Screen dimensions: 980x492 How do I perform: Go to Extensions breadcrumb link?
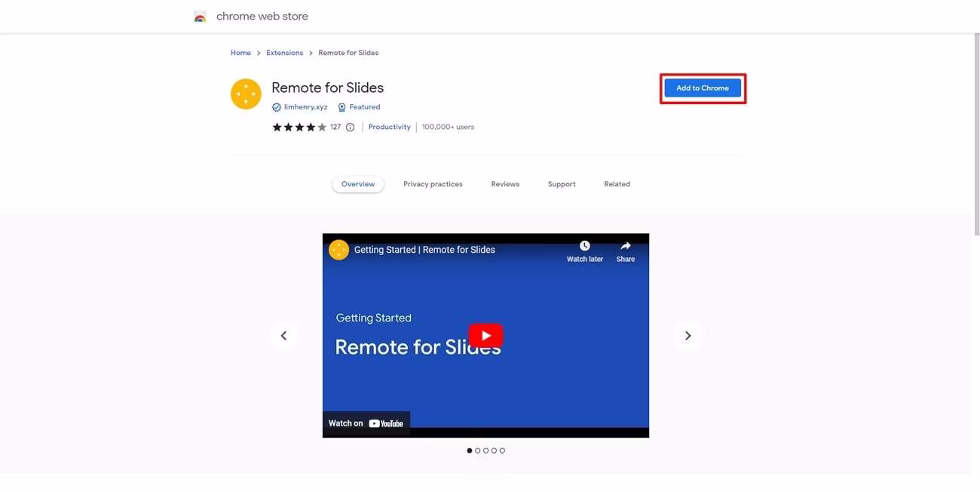(284, 53)
